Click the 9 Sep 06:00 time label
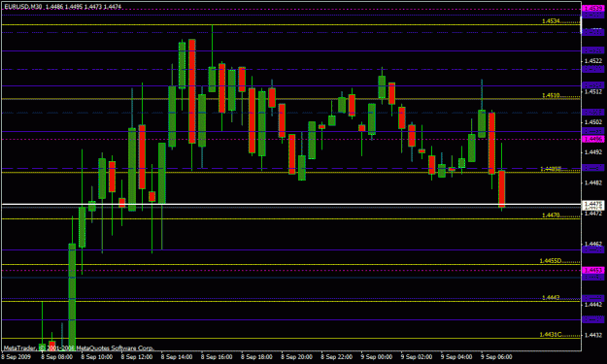The width and height of the screenshot is (607, 364). tap(496, 357)
